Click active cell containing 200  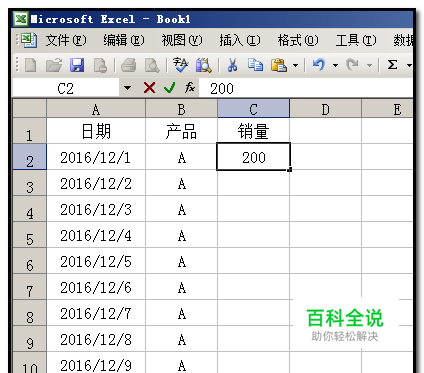pyautogui.click(x=254, y=157)
